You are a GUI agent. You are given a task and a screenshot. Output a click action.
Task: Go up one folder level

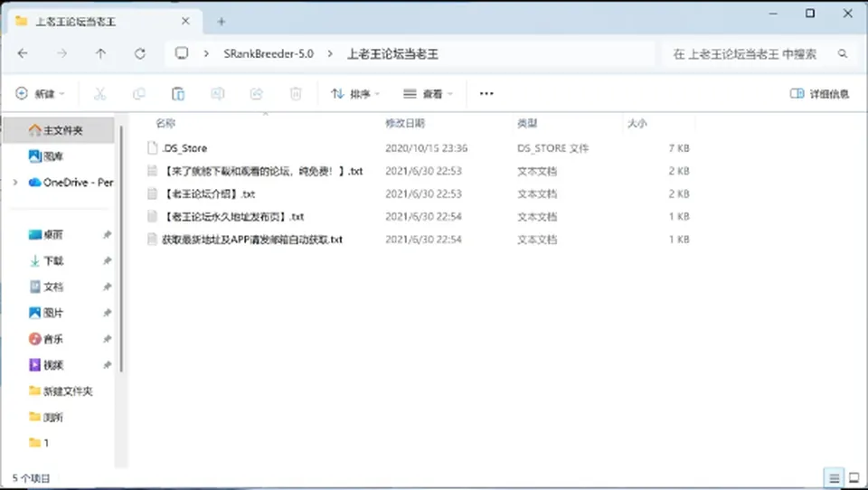point(100,53)
